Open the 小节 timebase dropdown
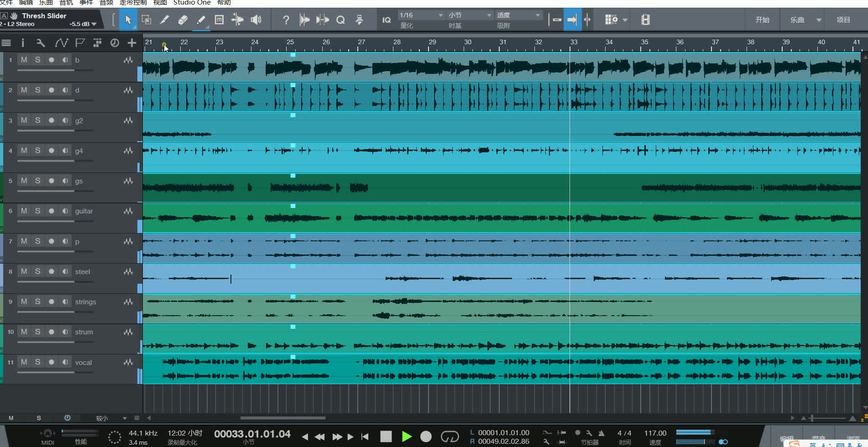 coord(470,15)
